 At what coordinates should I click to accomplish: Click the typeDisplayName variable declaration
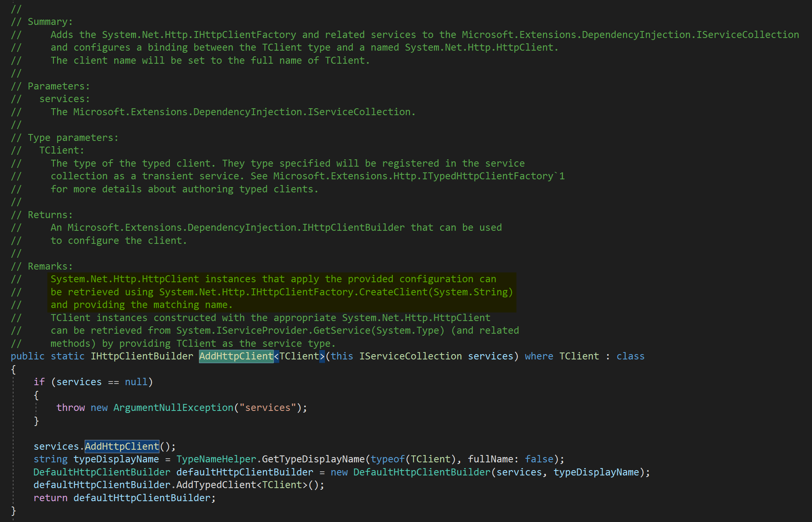[x=116, y=459]
